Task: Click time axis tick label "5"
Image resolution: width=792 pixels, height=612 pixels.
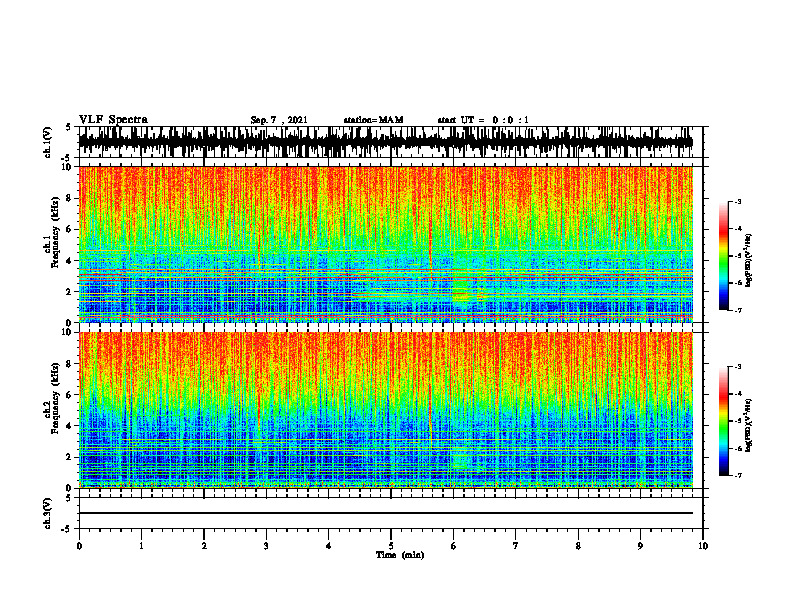Action: click(391, 546)
